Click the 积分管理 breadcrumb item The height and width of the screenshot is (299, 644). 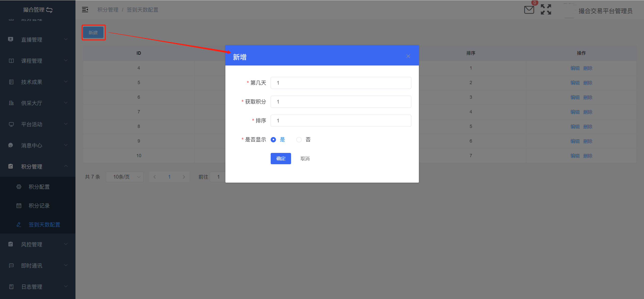pyautogui.click(x=108, y=10)
